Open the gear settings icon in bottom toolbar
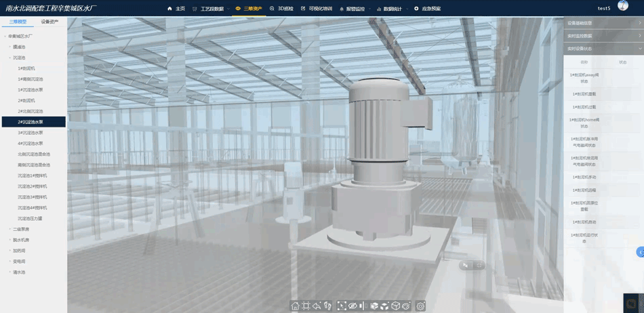Image resolution: width=644 pixels, height=313 pixels. (421, 306)
